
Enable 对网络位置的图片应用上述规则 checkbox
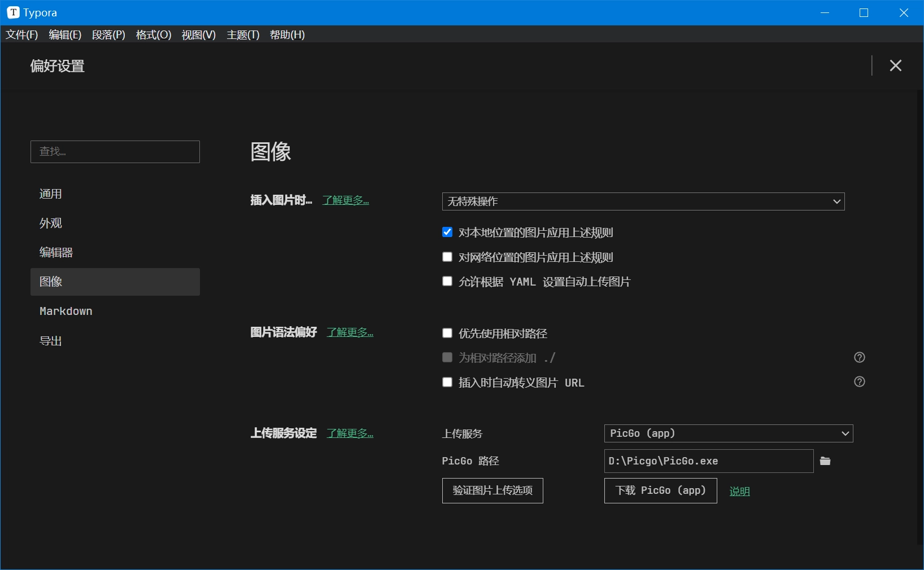(447, 257)
